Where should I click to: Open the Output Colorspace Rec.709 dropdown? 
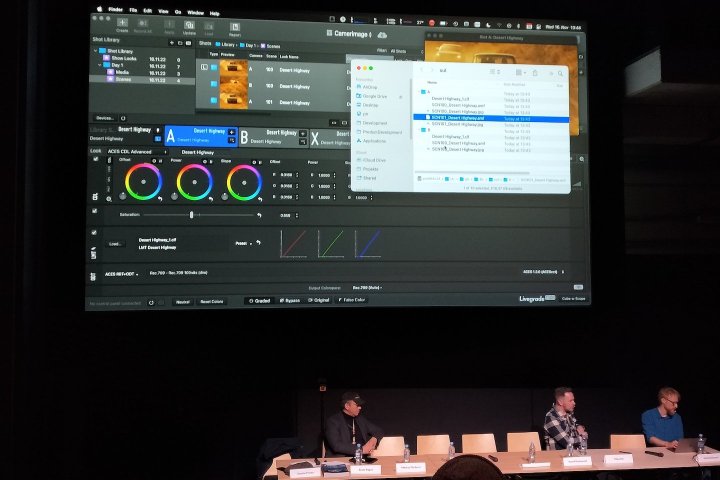click(367, 288)
